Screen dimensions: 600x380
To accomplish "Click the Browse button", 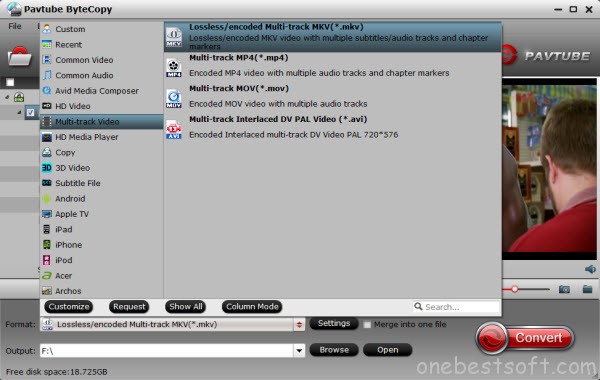I will click(334, 350).
